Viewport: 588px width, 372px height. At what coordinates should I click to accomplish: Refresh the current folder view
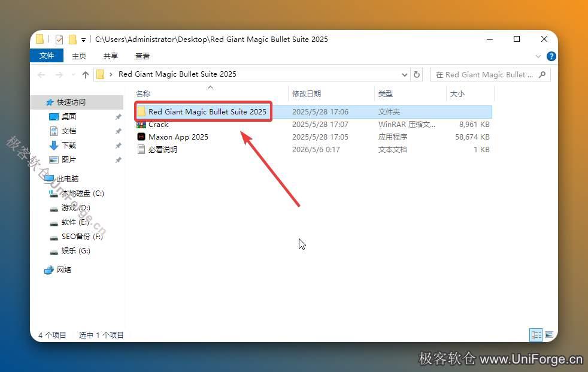tap(417, 75)
